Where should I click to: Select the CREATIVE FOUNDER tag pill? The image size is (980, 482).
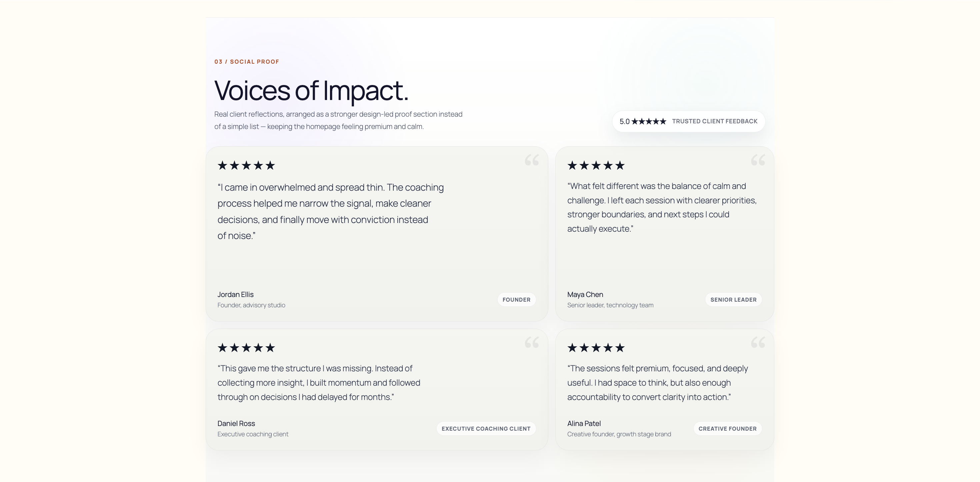pos(727,429)
